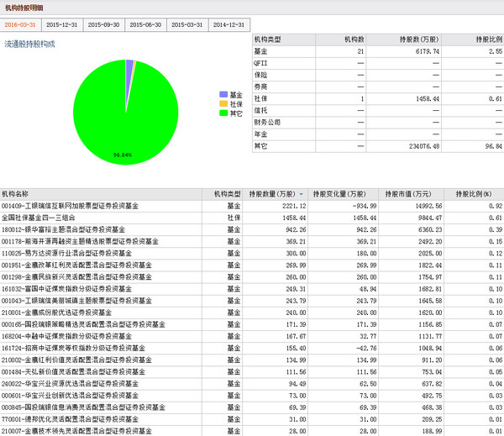The image size is (504, 436).
Task: Click value 6179.74 in summary table
Action: tap(428, 51)
